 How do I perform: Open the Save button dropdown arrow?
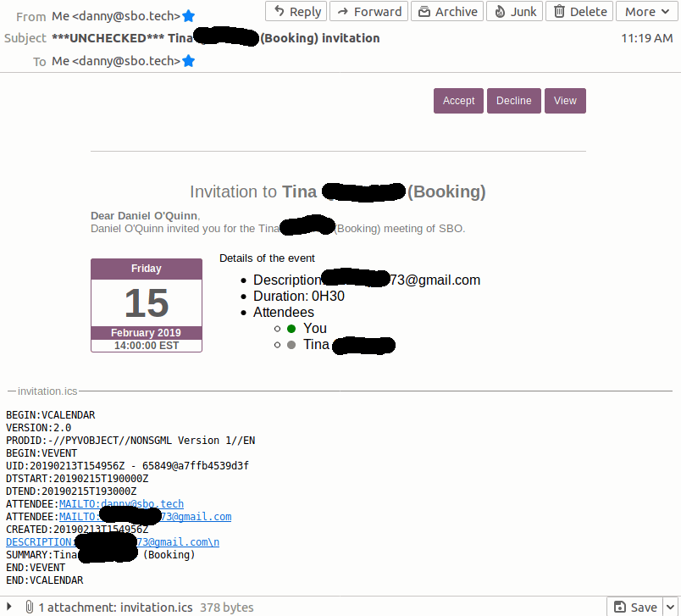pyautogui.click(x=671, y=607)
